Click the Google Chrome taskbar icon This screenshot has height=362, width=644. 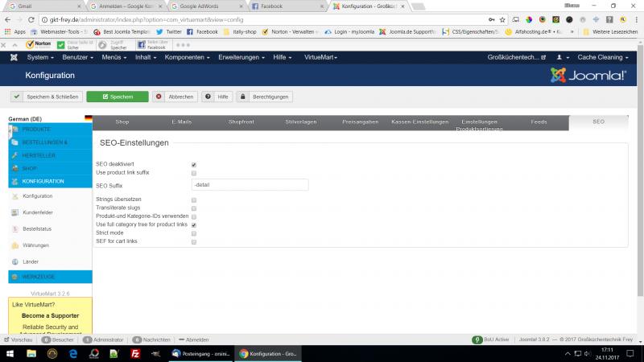pyautogui.click(x=244, y=353)
